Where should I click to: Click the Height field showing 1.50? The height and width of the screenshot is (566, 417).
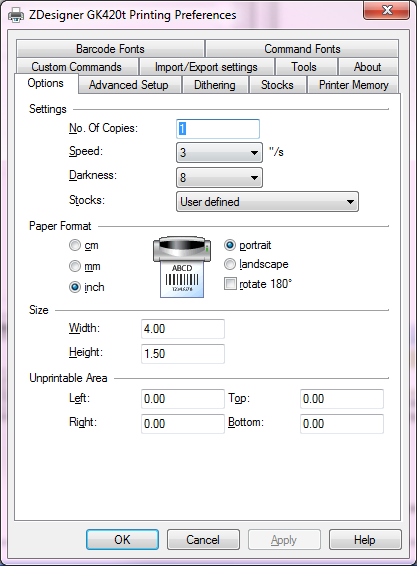pyautogui.click(x=183, y=354)
